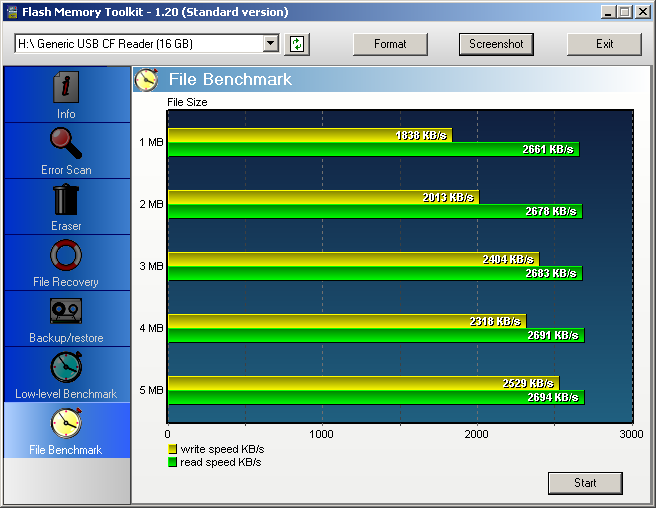Expand the drive selection dropdown arrow
656x508 pixels.
tap(270, 44)
